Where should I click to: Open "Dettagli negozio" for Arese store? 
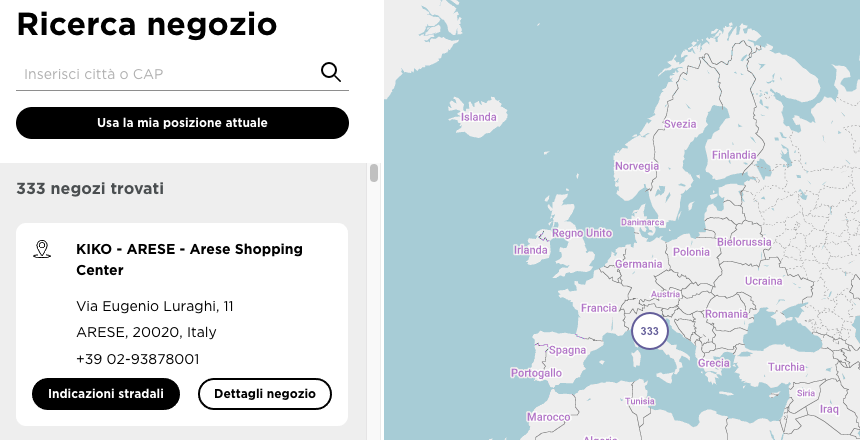265,394
